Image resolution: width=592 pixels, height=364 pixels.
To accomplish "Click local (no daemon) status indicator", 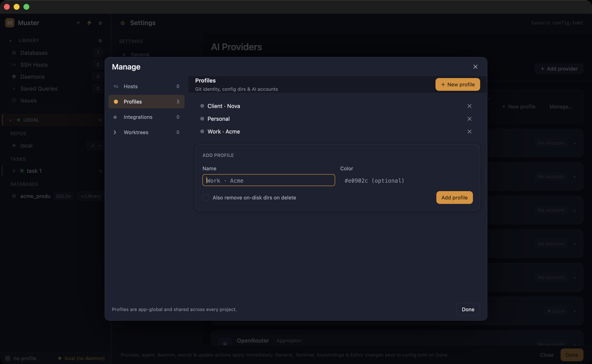I will pyautogui.click(x=81, y=358).
